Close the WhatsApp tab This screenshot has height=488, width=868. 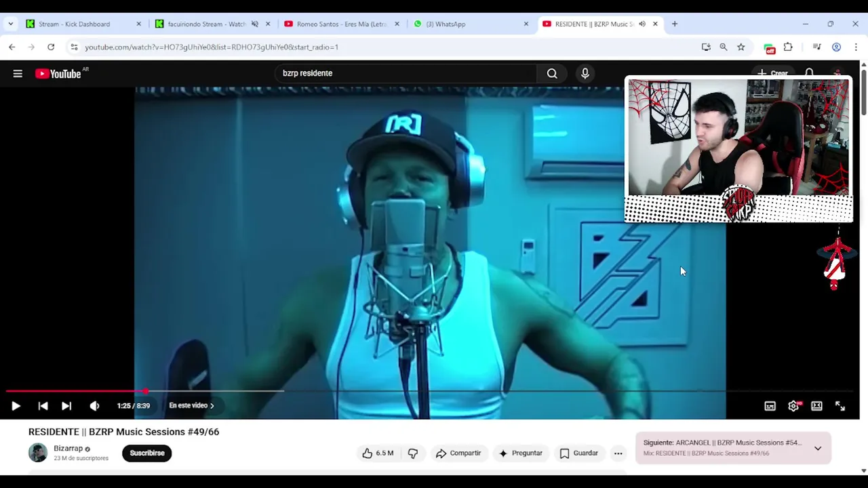coord(526,24)
